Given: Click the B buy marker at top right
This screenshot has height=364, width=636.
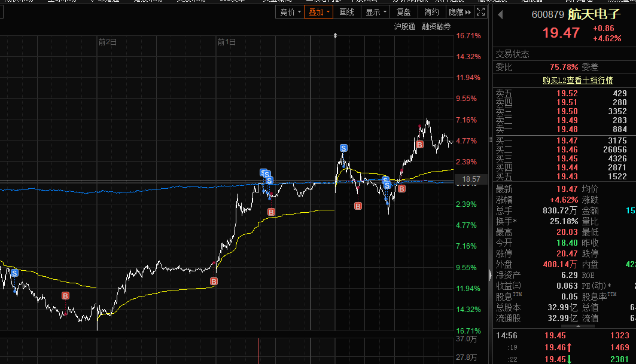Looking at the screenshot, I should click(x=420, y=144).
